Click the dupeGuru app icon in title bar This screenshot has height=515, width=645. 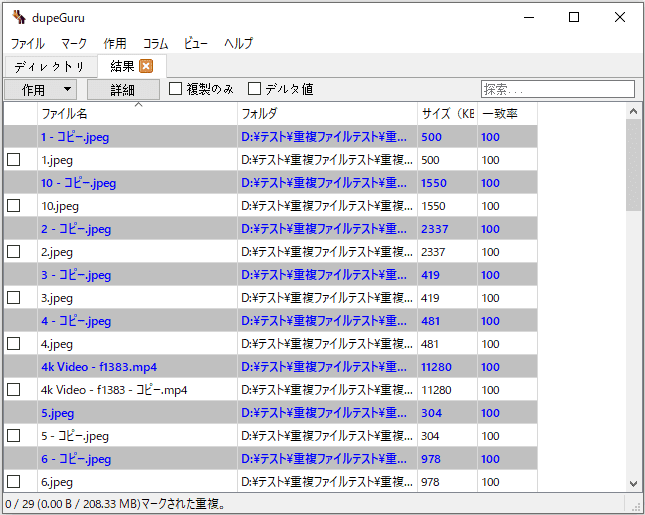tap(19, 17)
